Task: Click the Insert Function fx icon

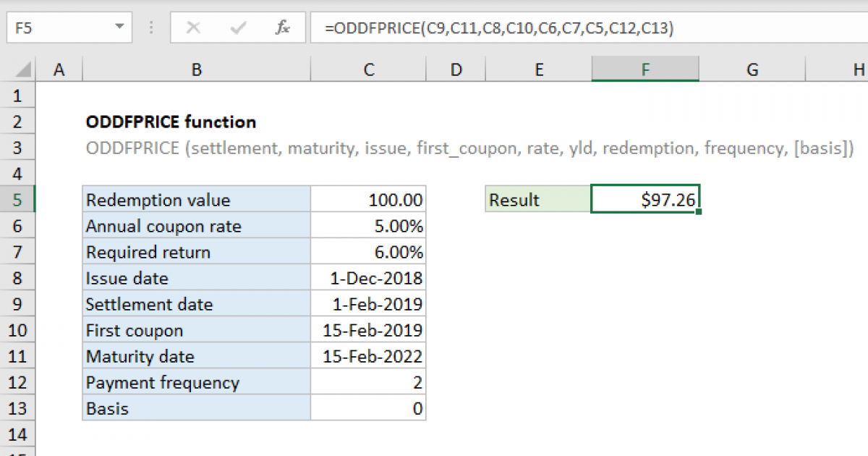Action: (x=283, y=28)
